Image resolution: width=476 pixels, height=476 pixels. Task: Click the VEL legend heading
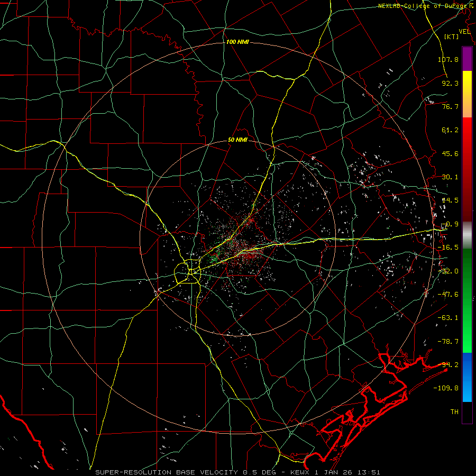tap(464, 32)
